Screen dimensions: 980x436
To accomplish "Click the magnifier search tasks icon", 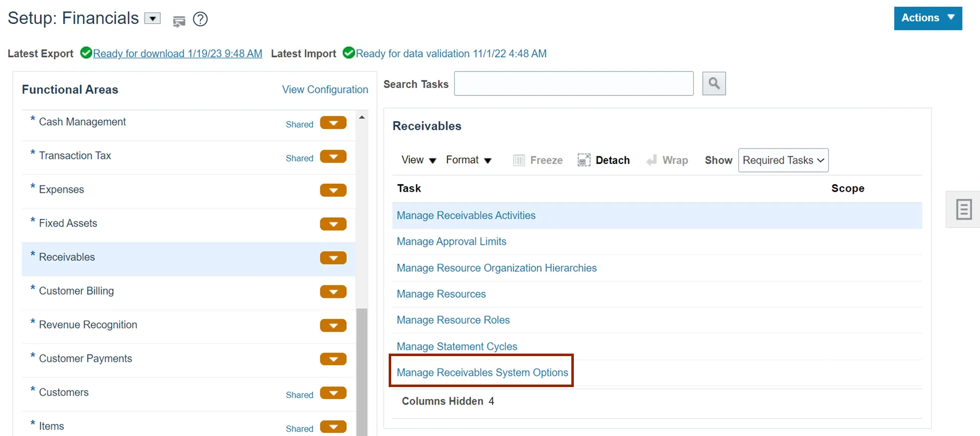I will tap(714, 83).
